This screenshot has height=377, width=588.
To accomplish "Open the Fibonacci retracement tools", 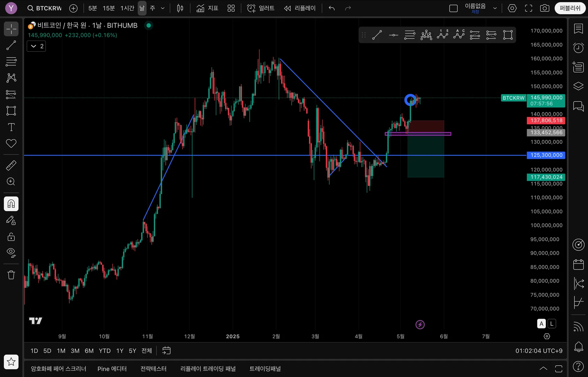I will click(x=11, y=62).
